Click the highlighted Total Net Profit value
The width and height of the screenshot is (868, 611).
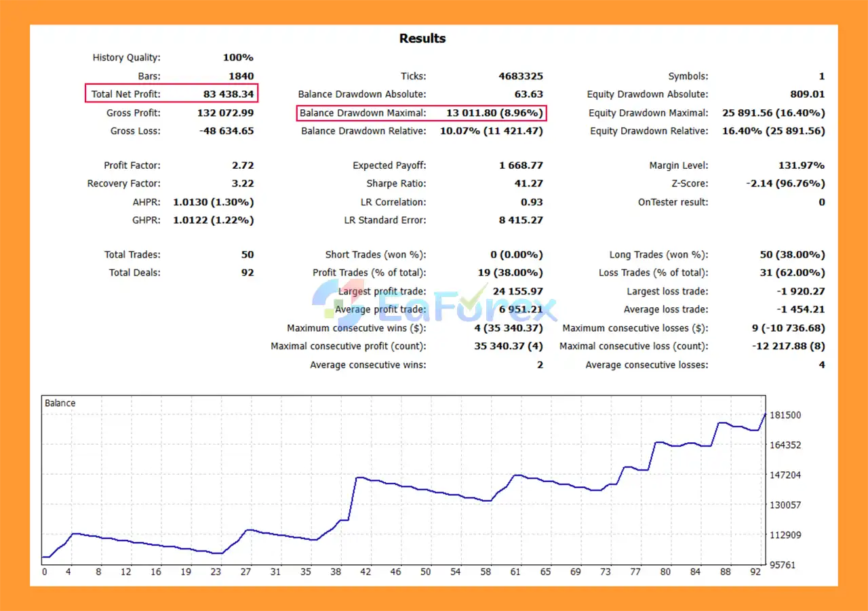pyautogui.click(x=228, y=94)
